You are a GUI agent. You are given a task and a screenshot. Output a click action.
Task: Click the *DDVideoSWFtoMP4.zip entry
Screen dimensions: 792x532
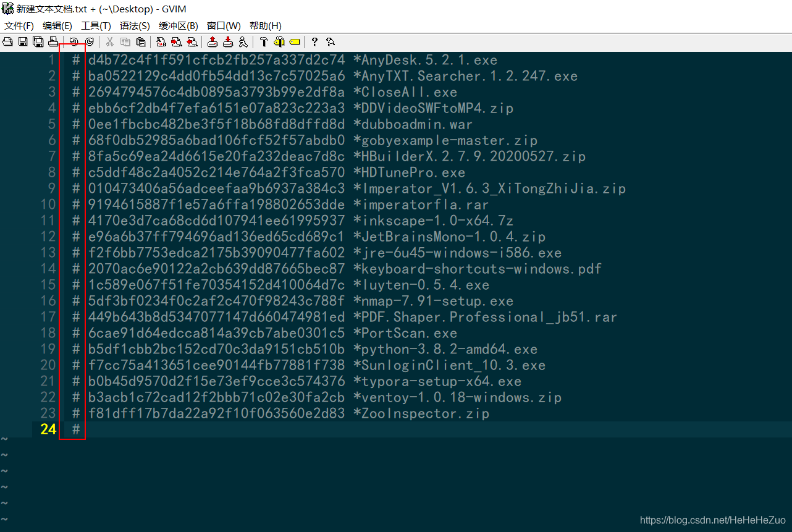pyautogui.click(x=433, y=108)
